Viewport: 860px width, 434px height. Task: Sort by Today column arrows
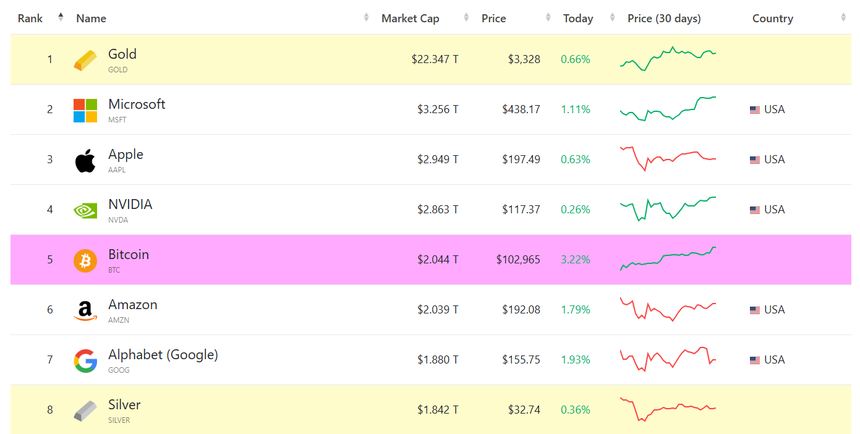coord(612,18)
